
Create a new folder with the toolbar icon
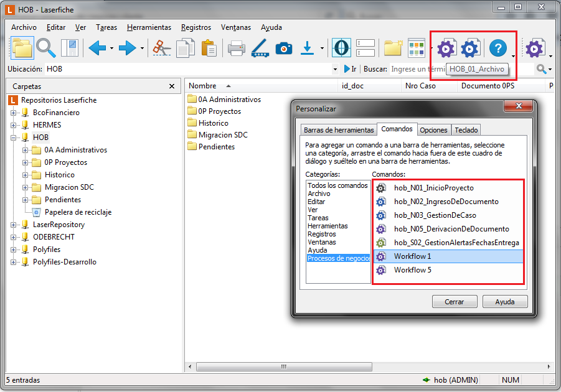coord(394,48)
